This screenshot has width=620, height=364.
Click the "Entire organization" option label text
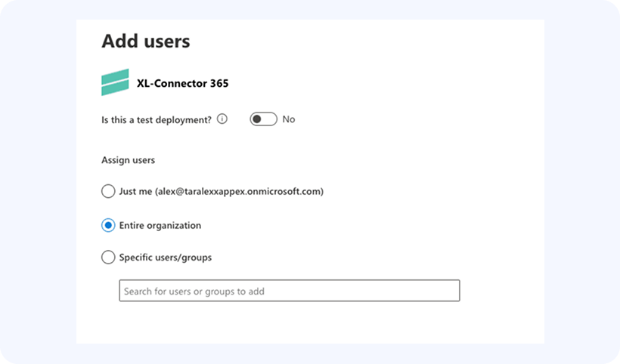coord(160,225)
